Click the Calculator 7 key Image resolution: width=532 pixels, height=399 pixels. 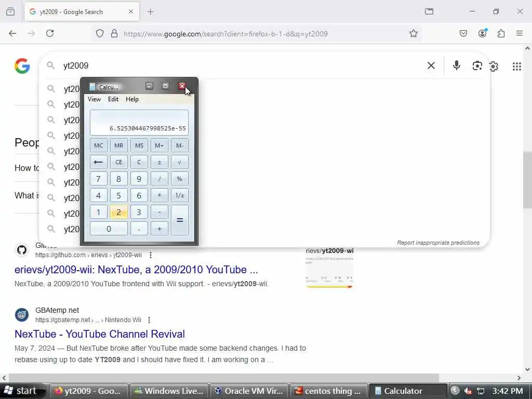click(98, 179)
